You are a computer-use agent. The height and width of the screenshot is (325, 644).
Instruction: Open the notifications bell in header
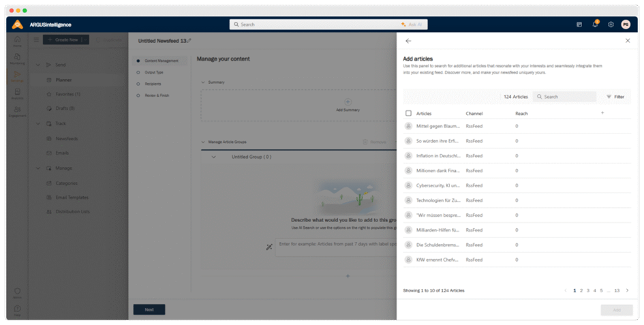coord(595,24)
